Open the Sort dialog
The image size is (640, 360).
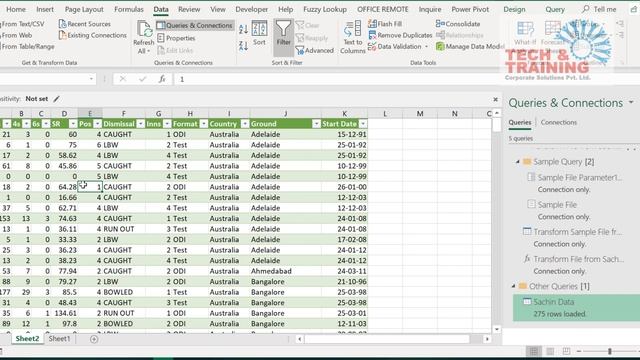259,33
